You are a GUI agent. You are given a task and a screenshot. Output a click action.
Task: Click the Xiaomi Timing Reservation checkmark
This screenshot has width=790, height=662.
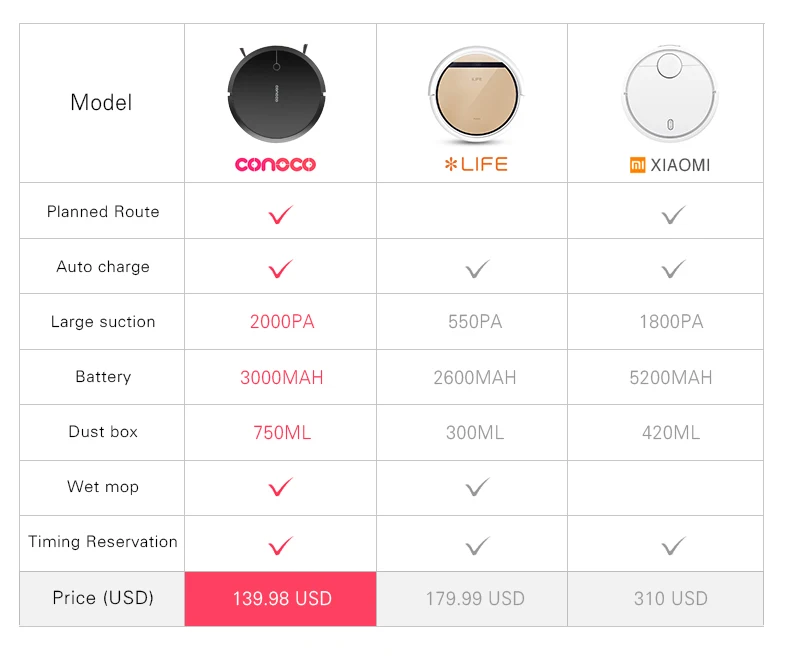pyautogui.click(x=673, y=546)
